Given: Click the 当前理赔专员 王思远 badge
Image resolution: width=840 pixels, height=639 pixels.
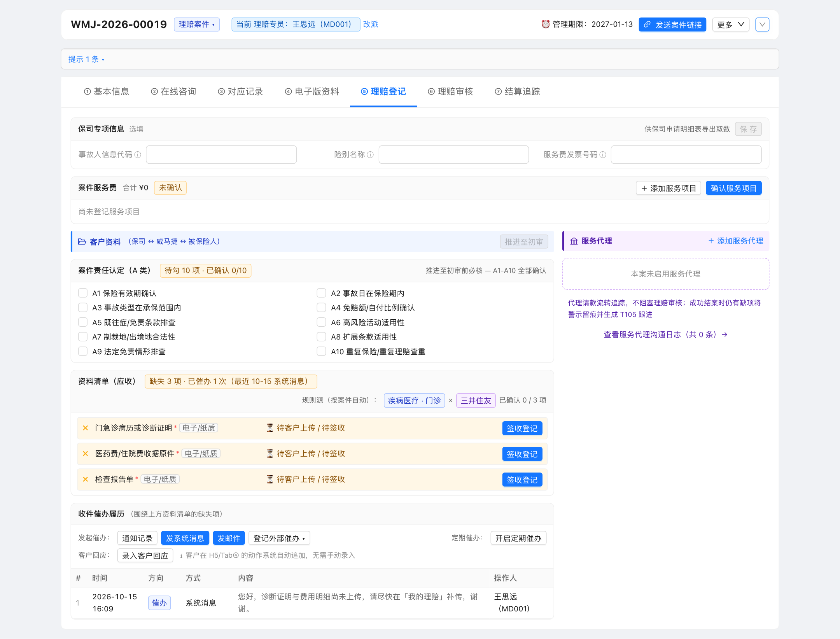Looking at the screenshot, I should 296,25.
